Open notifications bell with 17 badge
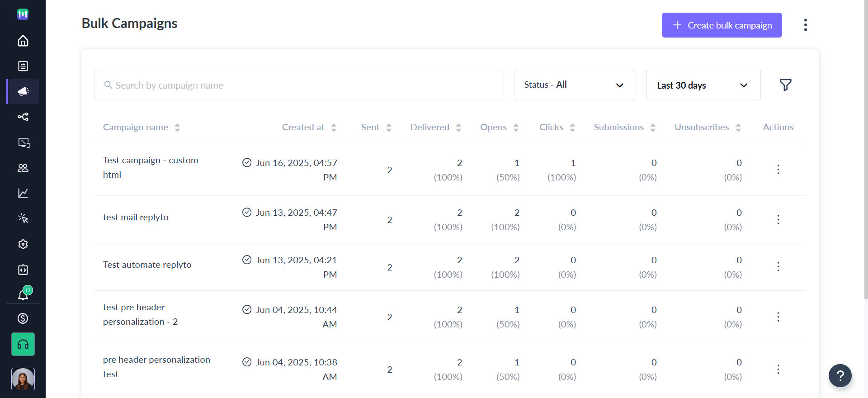Viewport: 868px width, 398px height. (24, 294)
